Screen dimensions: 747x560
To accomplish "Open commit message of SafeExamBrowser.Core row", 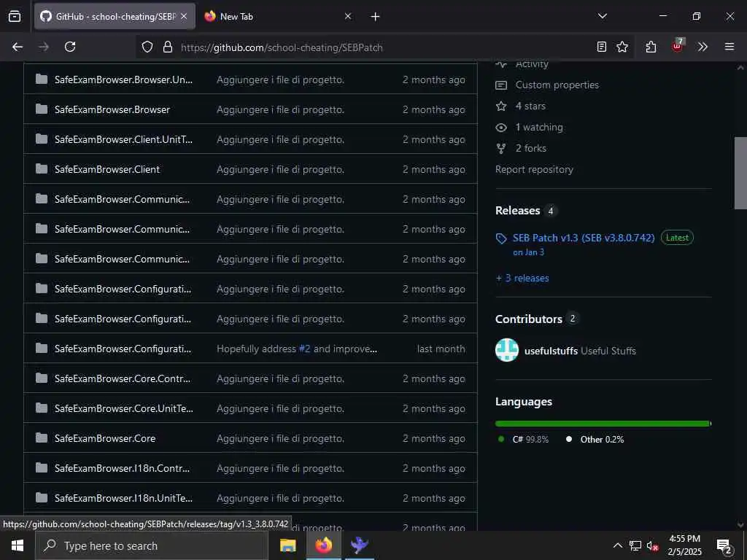I will coord(280,438).
